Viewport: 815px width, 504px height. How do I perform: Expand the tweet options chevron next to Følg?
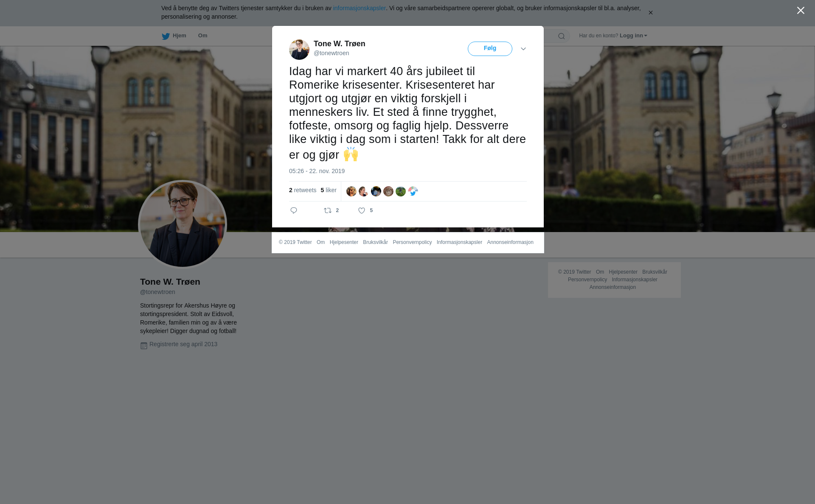click(x=523, y=49)
